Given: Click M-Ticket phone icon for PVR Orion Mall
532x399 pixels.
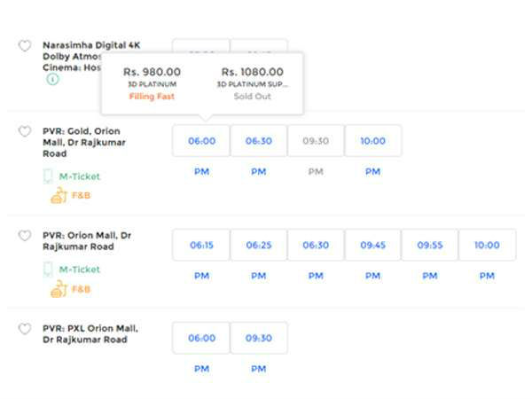Looking at the screenshot, I should tap(49, 270).
